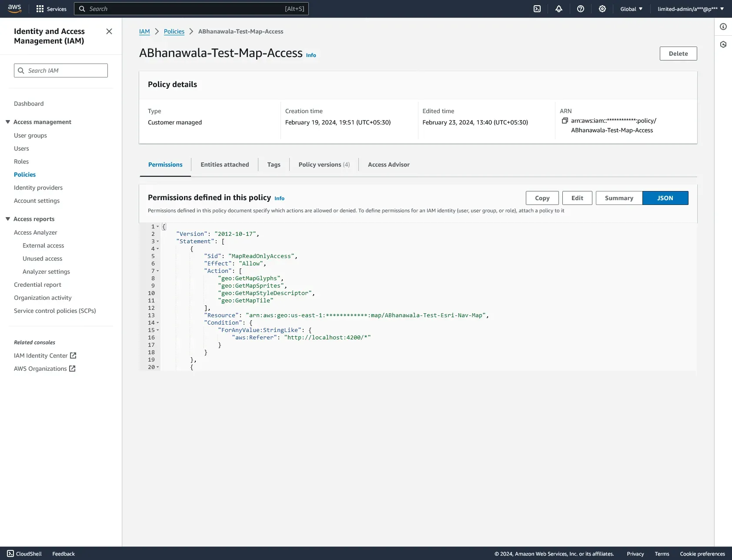
Task: Fold the ForAnyValue:StringLike block at line 15
Action: 158,330
